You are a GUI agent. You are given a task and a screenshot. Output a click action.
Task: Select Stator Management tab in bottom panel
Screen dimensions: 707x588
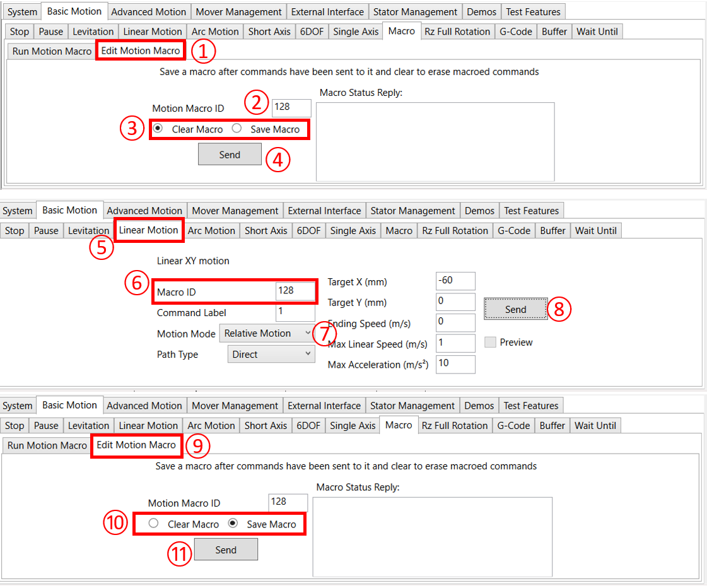[x=414, y=406]
